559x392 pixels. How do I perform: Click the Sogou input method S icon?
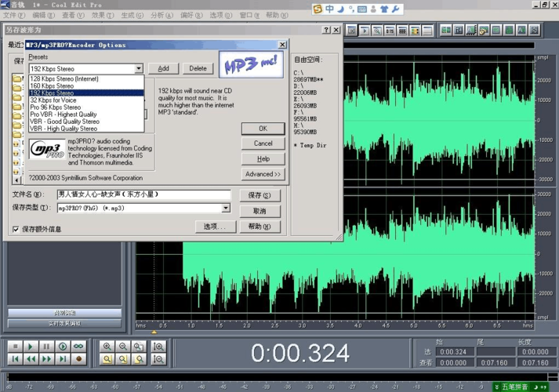(317, 9)
